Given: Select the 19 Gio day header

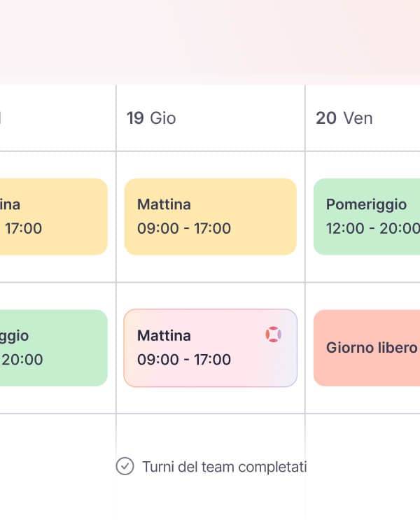Looking at the screenshot, I should (x=151, y=118).
